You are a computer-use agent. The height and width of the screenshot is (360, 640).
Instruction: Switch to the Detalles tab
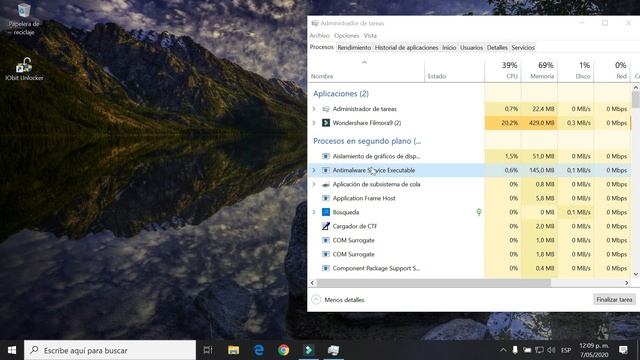pos(497,48)
